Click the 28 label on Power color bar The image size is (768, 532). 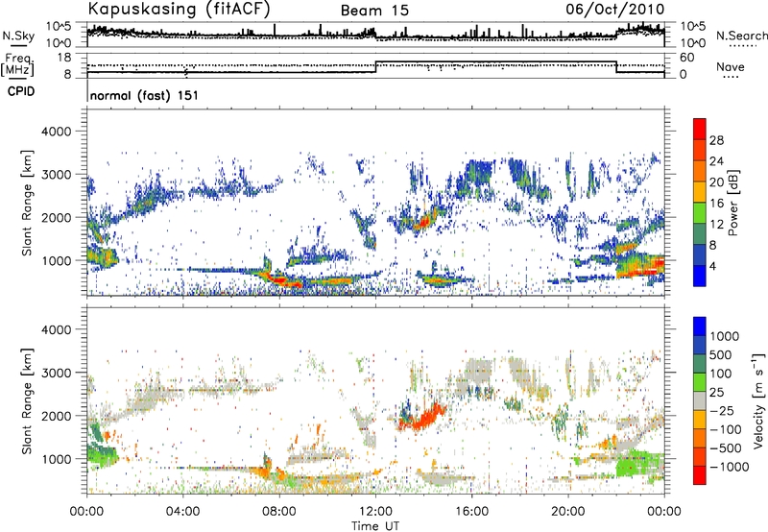716,140
